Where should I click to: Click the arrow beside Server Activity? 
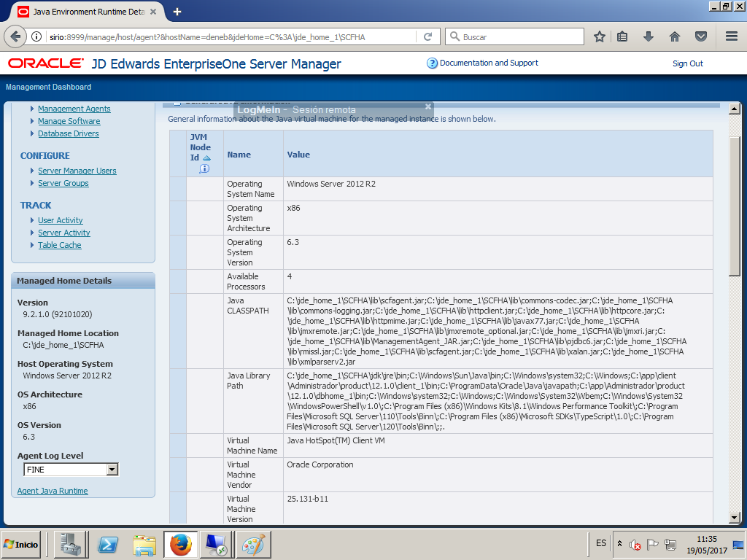coord(32,233)
